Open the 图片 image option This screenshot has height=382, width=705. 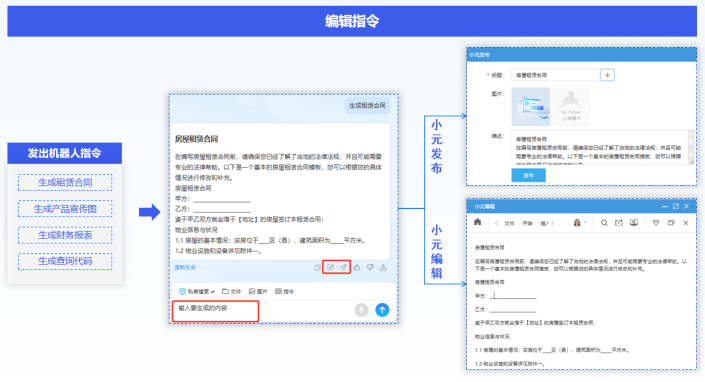[x=258, y=291]
